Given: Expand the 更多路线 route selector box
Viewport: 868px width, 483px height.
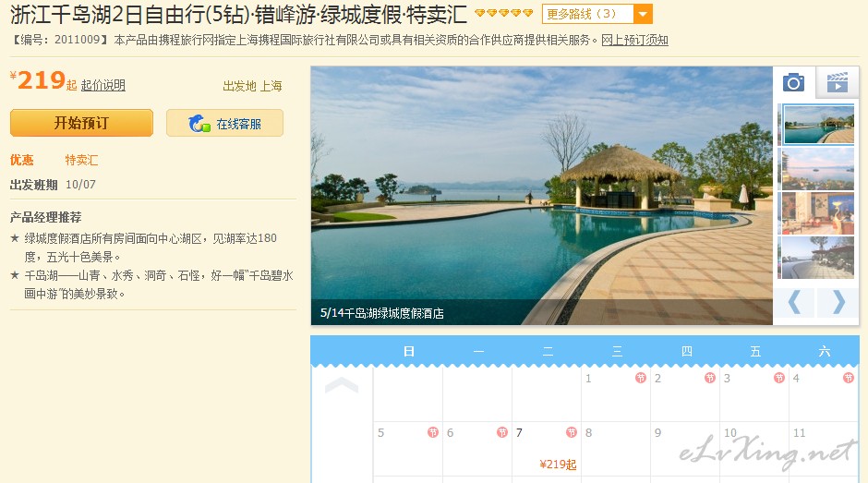Looking at the screenshot, I should tap(597, 14).
